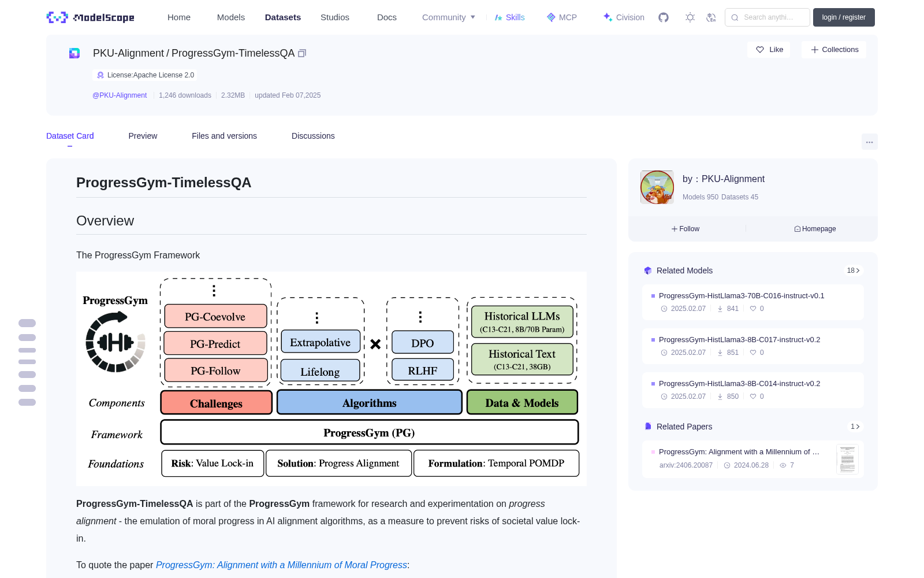Jump using first page outline marker
Screen dimensions: 924x578
click(x=27, y=323)
